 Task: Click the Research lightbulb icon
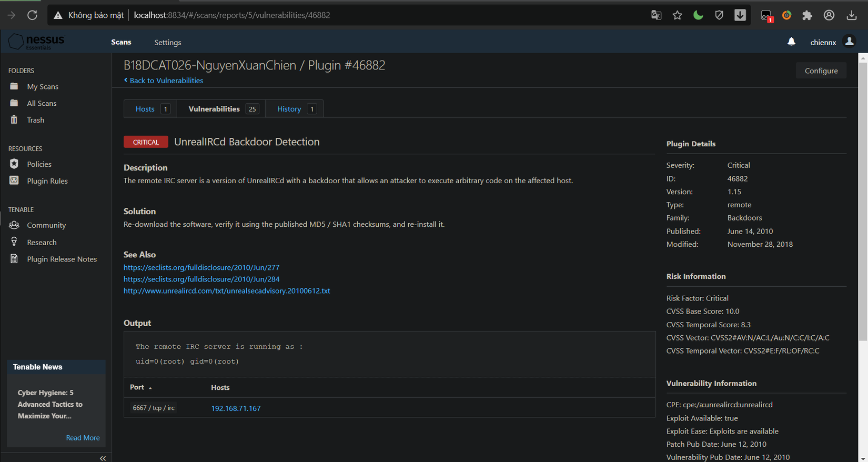[x=14, y=242]
